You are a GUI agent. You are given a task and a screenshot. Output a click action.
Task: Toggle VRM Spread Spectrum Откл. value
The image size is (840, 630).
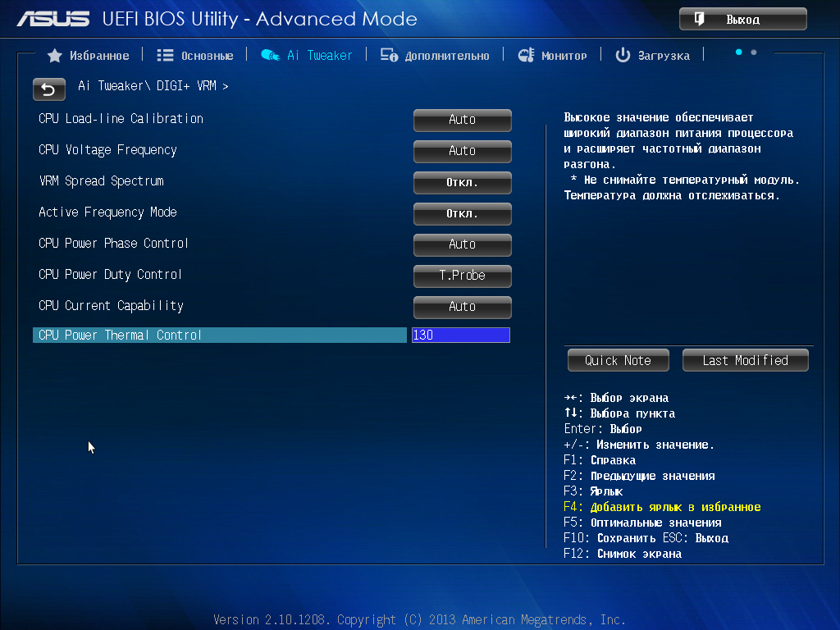[x=463, y=183]
